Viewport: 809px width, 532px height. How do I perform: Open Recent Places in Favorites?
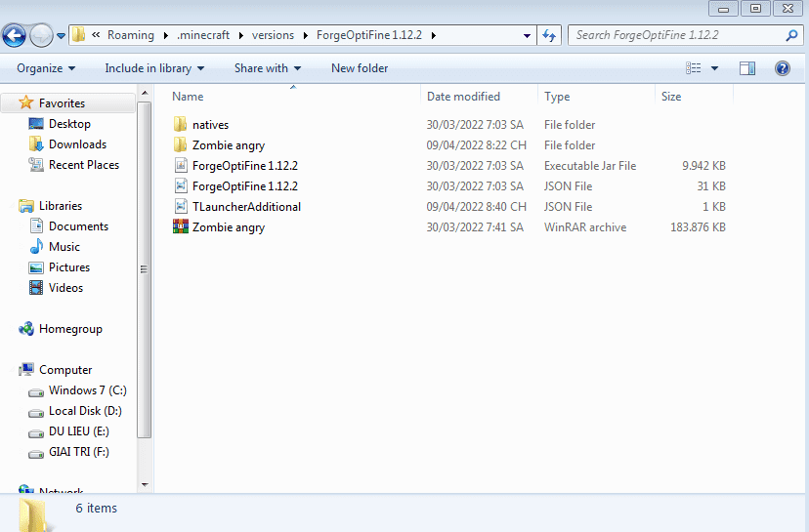tap(84, 165)
